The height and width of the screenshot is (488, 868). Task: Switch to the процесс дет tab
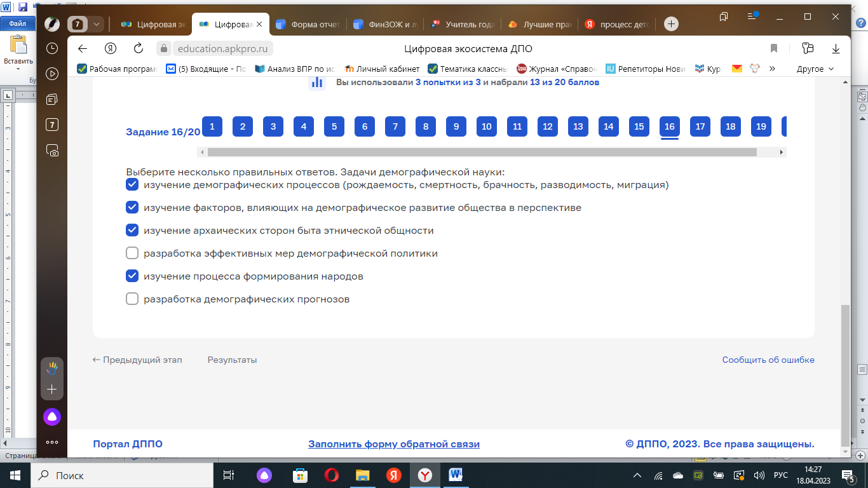click(616, 24)
